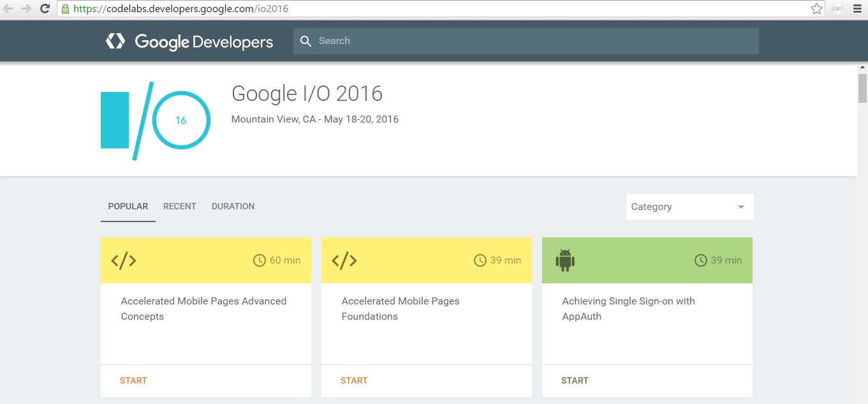Click the clock icon beside 60 min
Viewport: 868px width, 404px height.
[x=260, y=260]
